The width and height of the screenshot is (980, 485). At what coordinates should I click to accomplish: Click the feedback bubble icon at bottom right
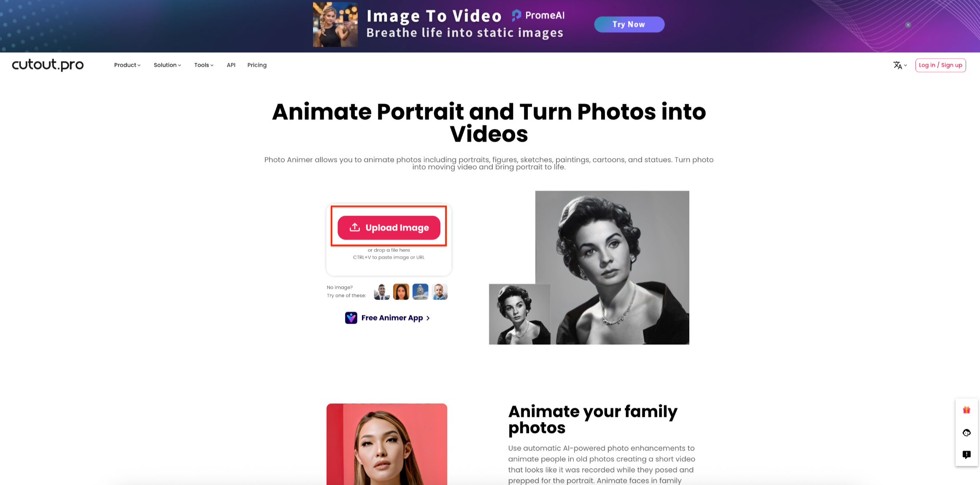966,455
